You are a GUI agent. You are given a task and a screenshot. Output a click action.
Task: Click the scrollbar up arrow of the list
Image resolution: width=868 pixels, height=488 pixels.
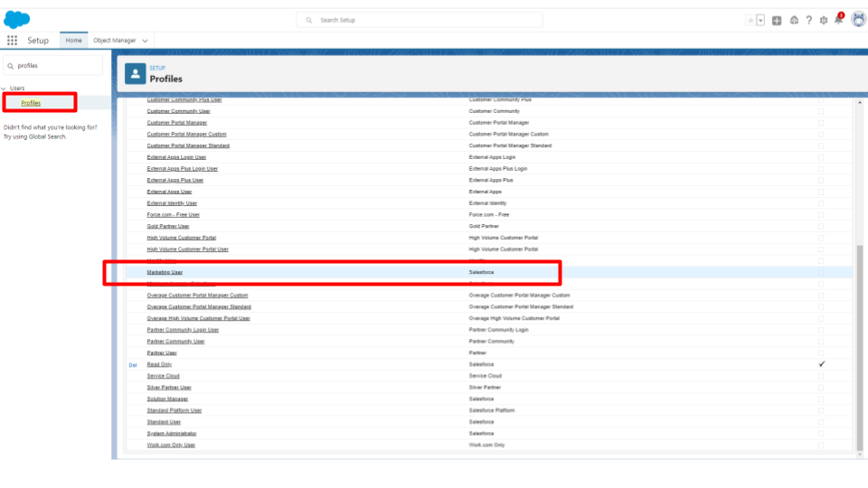click(860, 102)
